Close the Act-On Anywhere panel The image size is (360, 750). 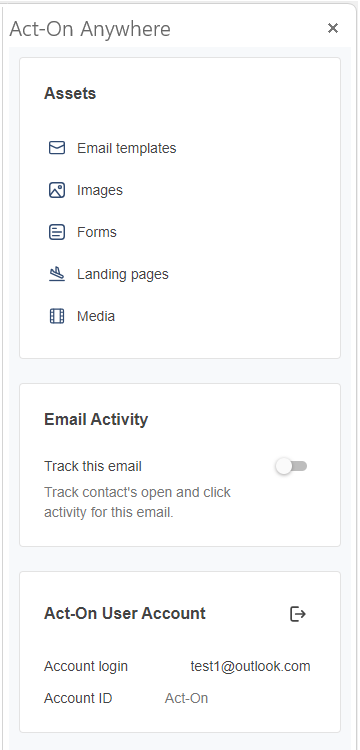[333, 28]
